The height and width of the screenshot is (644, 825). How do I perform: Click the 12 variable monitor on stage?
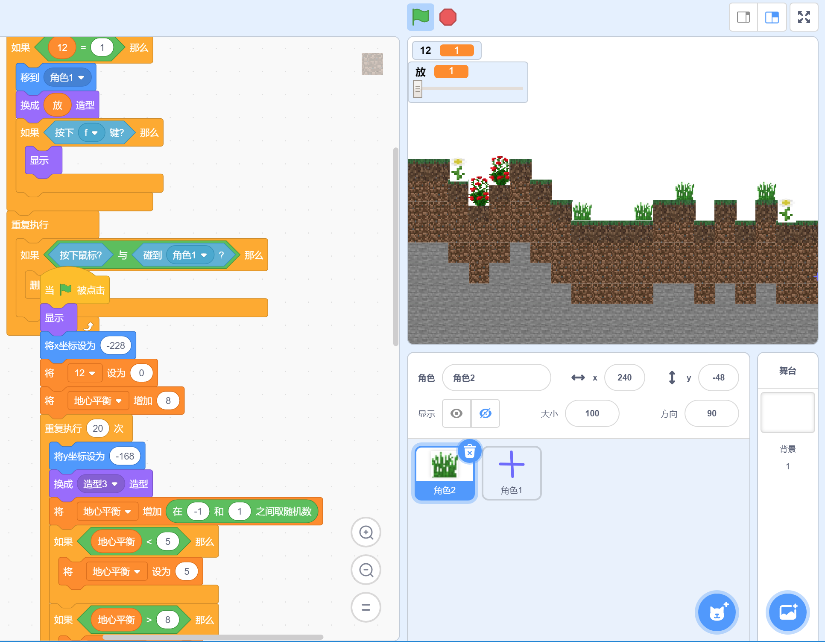[447, 50]
